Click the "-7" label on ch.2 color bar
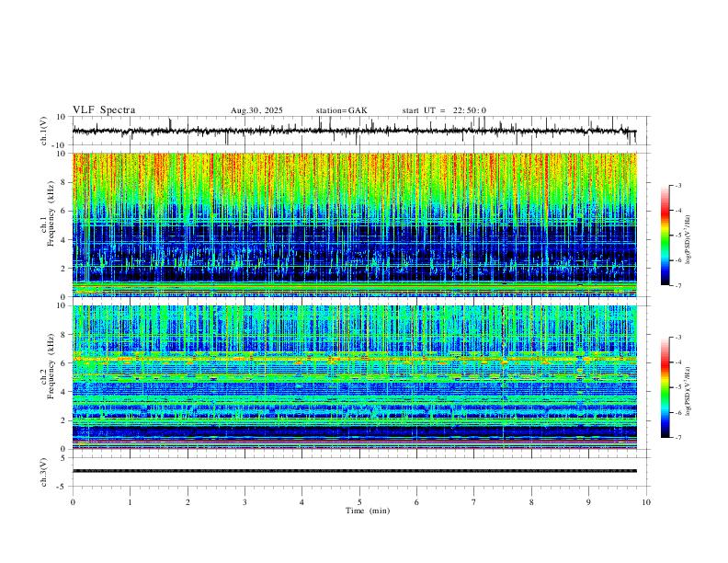The height and width of the screenshot is (563, 728). (x=677, y=438)
